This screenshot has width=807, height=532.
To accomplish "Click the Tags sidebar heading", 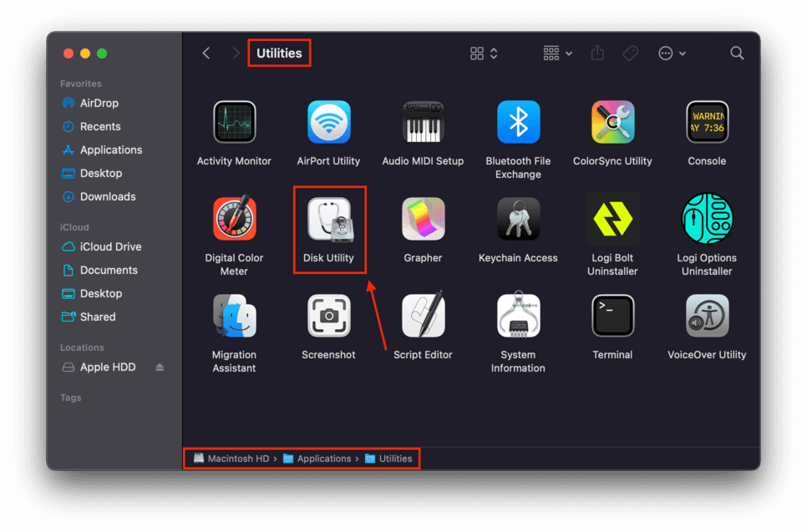I will click(x=70, y=398).
